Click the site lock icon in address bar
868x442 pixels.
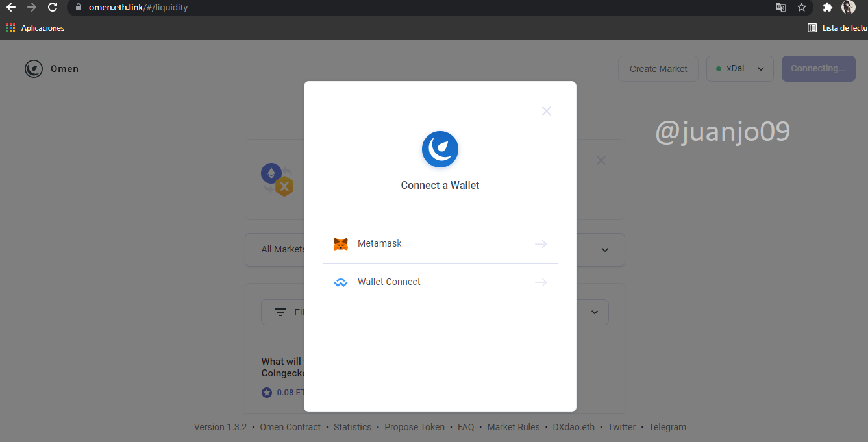click(79, 8)
